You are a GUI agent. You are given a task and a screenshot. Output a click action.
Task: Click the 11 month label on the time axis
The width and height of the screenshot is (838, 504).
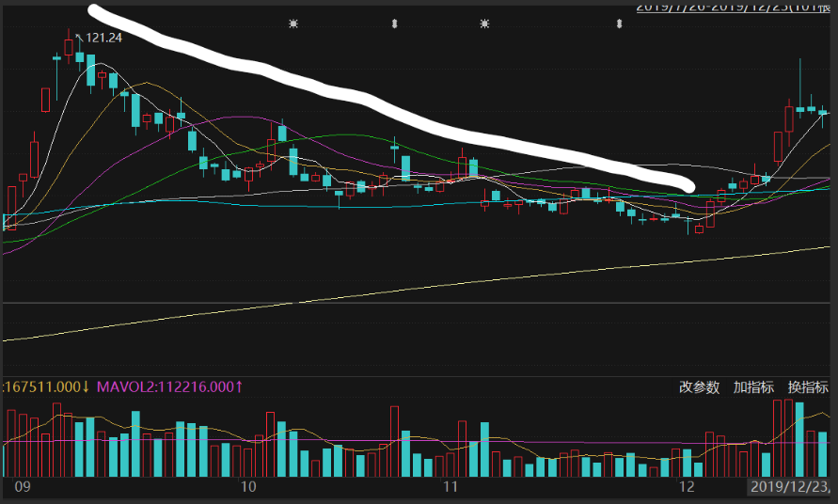[x=451, y=487]
